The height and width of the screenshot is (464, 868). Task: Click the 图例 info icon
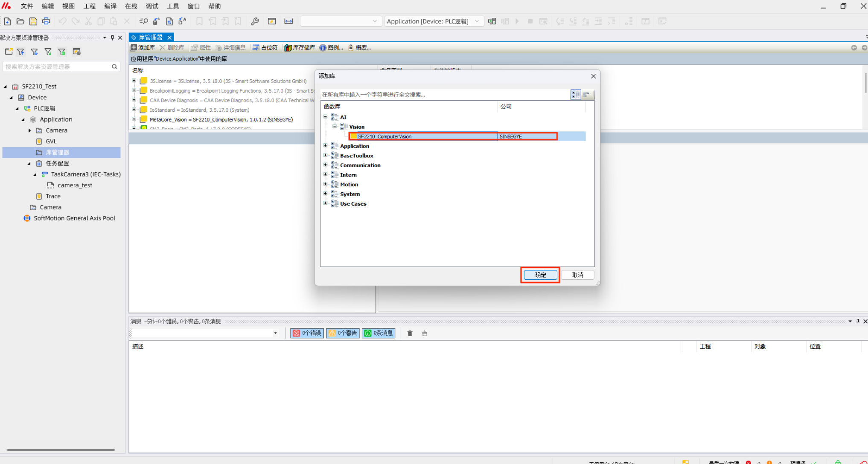(323, 48)
